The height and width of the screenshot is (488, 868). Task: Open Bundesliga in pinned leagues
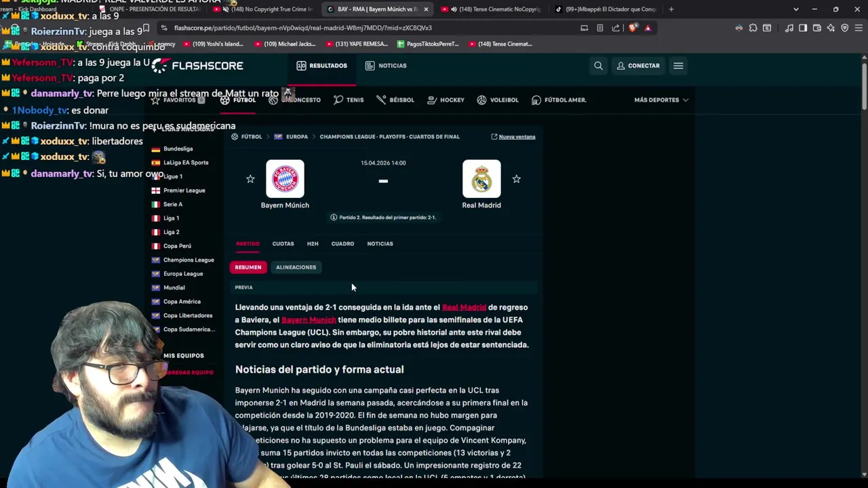pyautogui.click(x=178, y=149)
